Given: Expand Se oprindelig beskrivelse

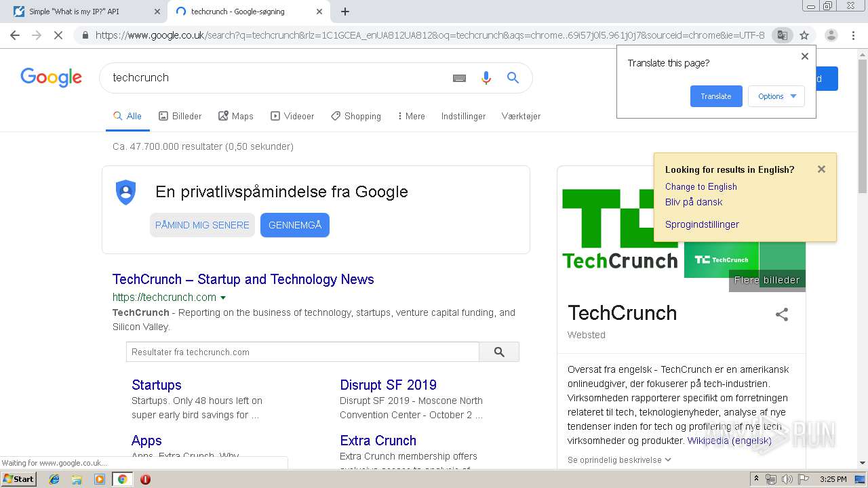Looking at the screenshot, I should point(619,460).
